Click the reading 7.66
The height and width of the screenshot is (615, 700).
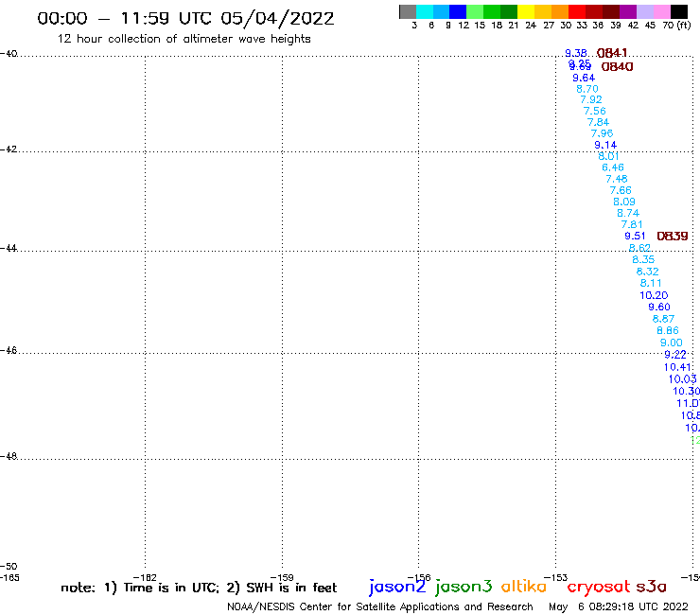click(x=621, y=190)
